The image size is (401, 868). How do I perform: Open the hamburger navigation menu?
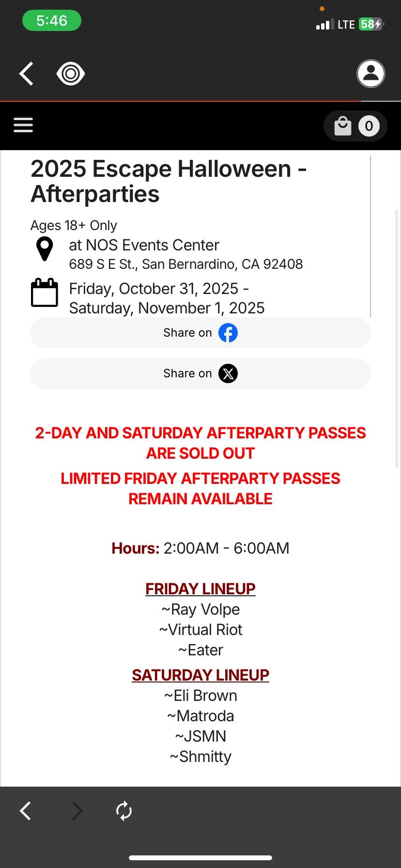coord(23,125)
